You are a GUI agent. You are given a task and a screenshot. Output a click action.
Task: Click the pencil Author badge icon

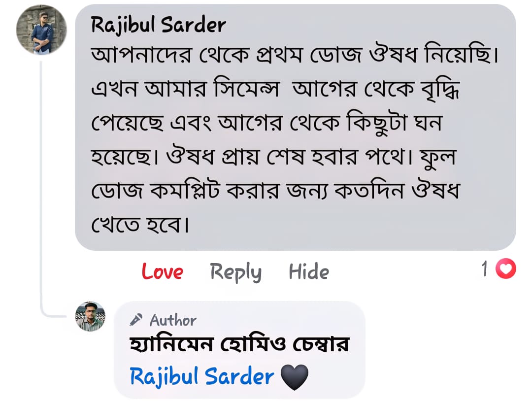coord(135,320)
